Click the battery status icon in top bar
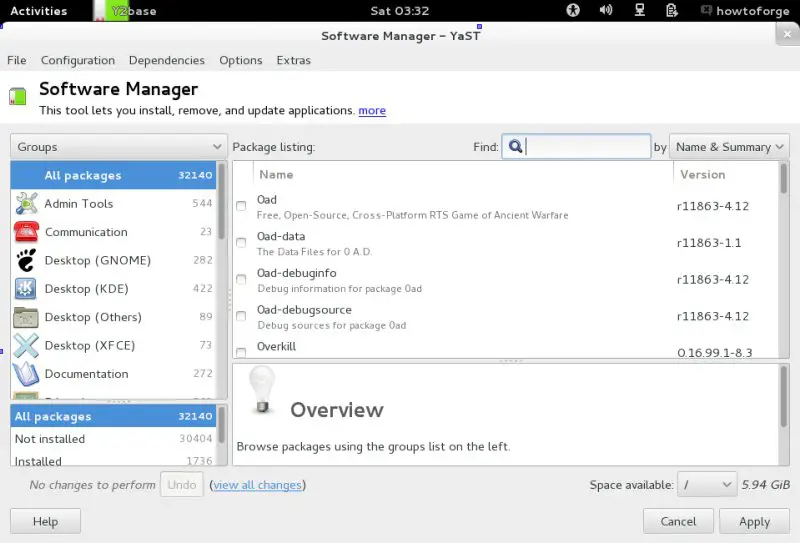The width and height of the screenshot is (800, 543). pos(671,10)
